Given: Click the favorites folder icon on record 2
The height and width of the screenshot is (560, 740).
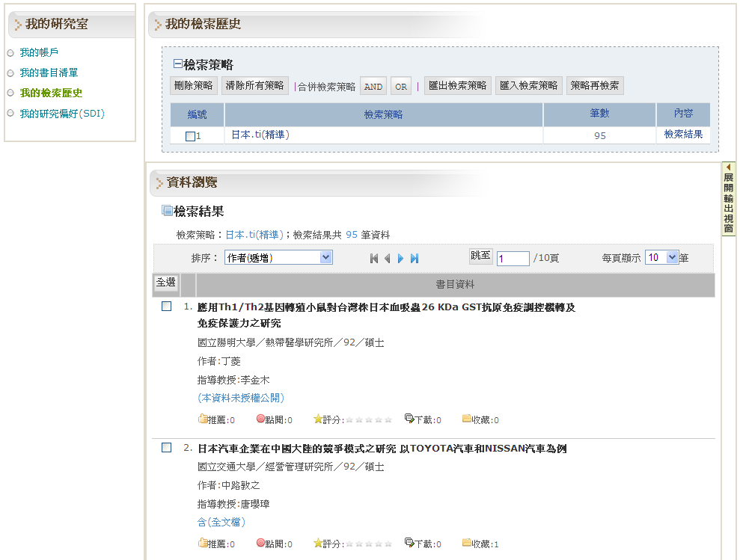Looking at the screenshot, I should point(467,543).
